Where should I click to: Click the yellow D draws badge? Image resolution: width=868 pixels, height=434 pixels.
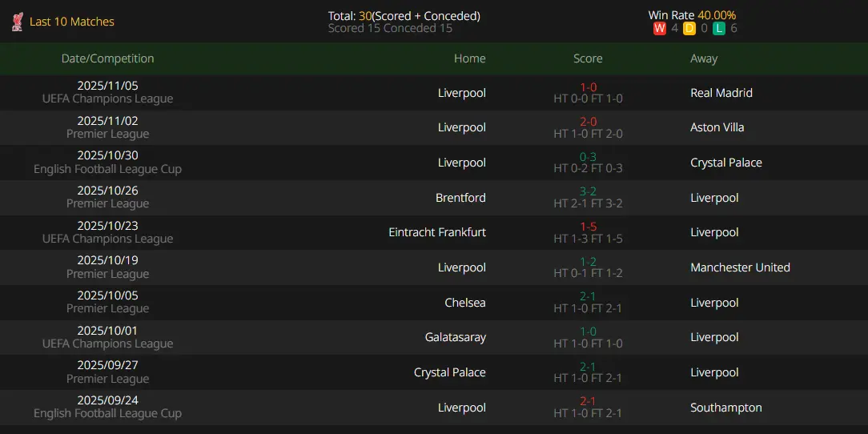[689, 29]
